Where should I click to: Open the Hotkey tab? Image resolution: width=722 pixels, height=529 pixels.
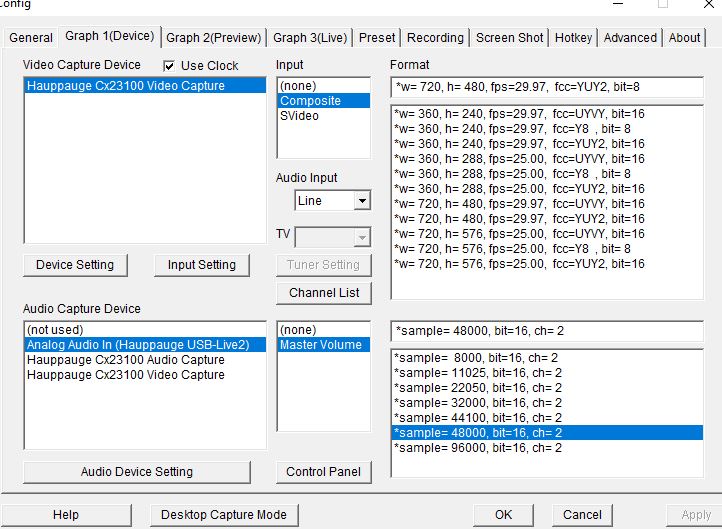(x=573, y=37)
